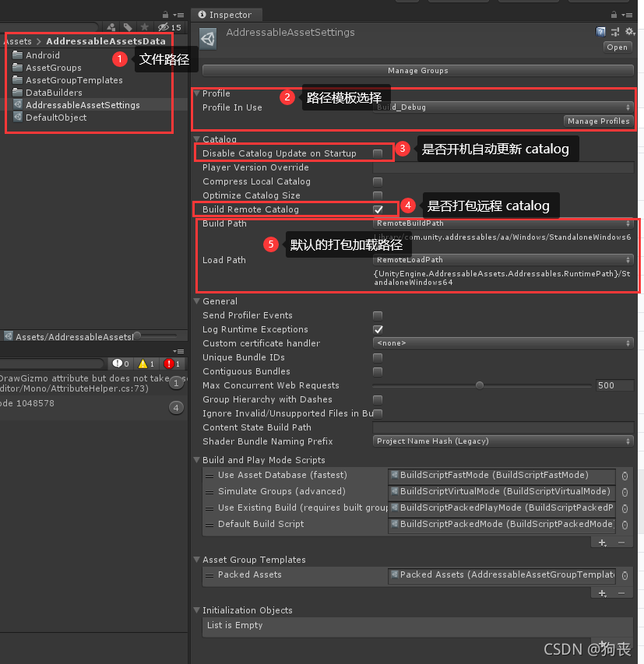Collapse the General section
This screenshot has width=644, height=664.
(197, 301)
